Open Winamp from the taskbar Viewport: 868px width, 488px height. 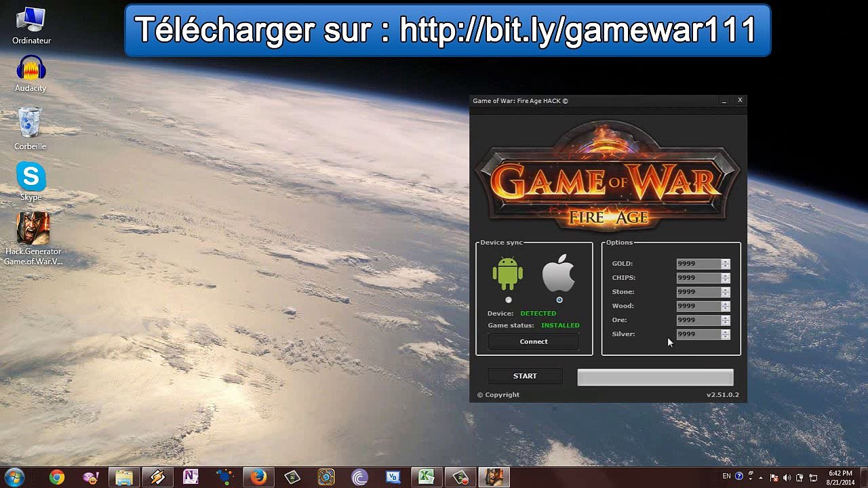tap(157, 478)
